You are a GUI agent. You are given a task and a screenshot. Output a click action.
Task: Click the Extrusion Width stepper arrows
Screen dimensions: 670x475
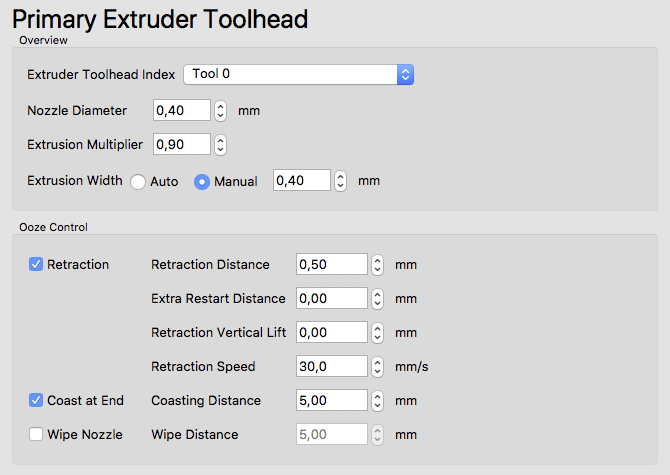click(340, 181)
